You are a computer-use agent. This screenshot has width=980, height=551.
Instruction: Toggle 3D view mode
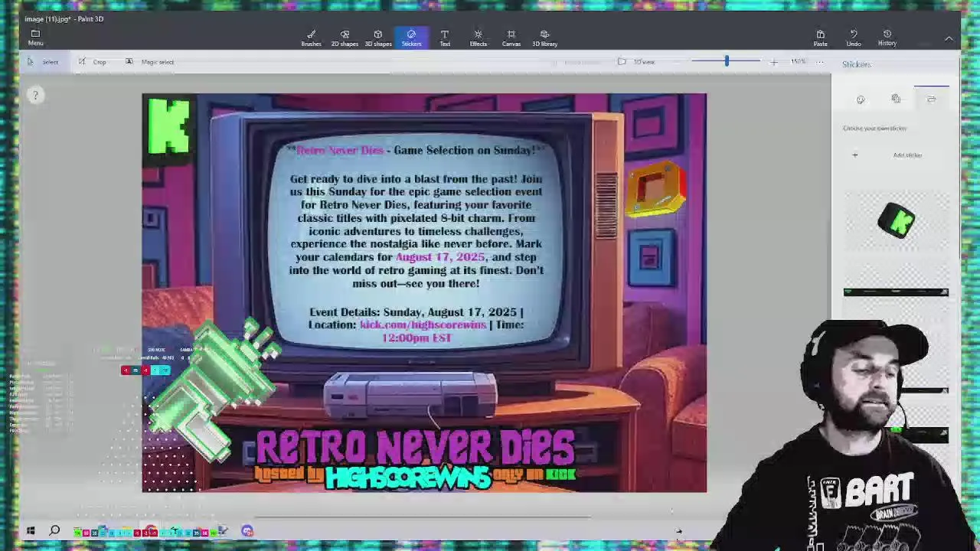[636, 62]
